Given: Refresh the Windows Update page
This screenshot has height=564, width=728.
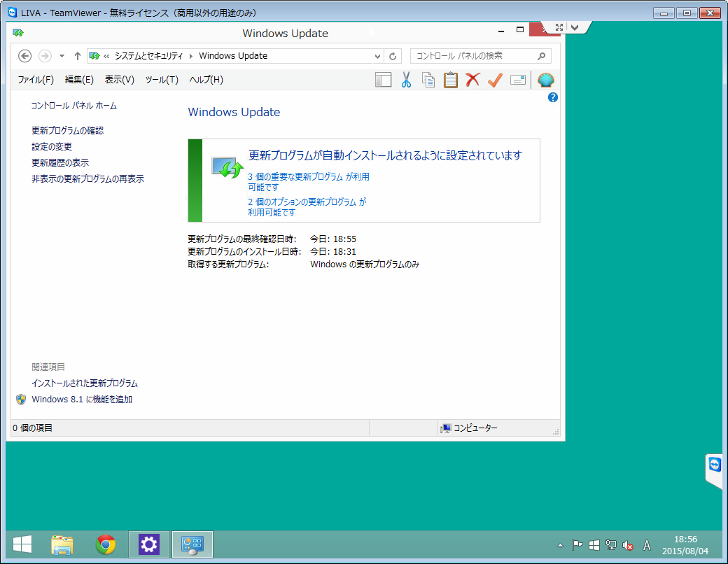Looking at the screenshot, I should 393,56.
